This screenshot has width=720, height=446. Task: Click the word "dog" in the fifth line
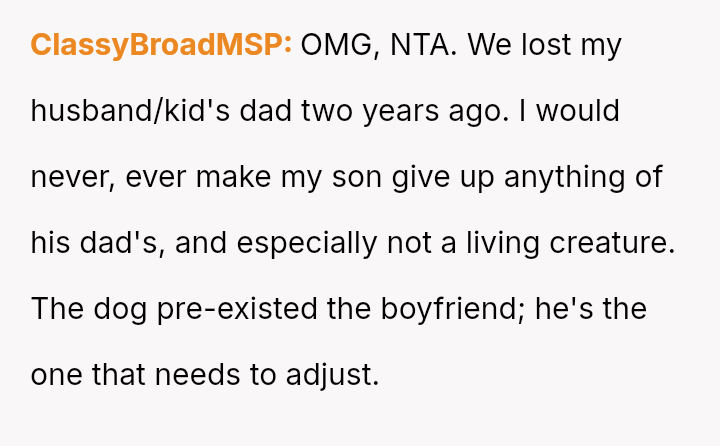coord(119,309)
